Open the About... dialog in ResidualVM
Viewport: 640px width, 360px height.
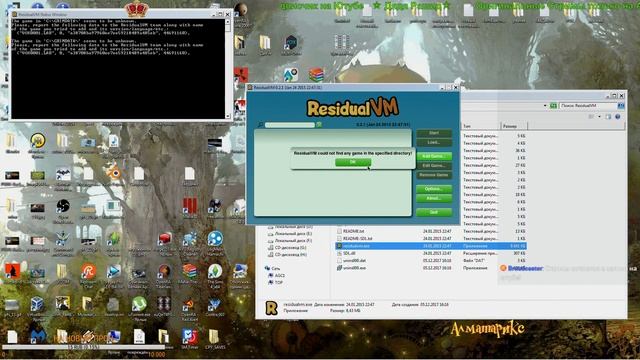point(434,198)
